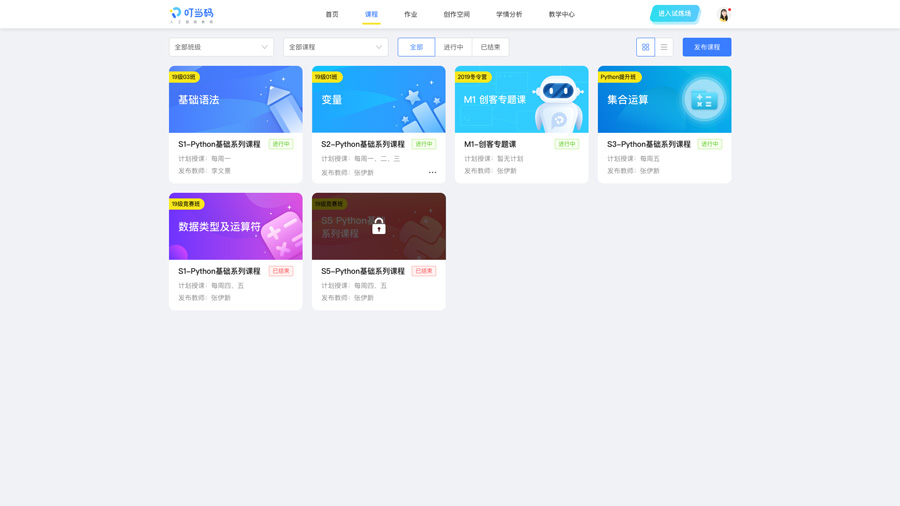Image resolution: width=900 pixels, height=506 pixels.
Task: Go to 首页 in navigation
Action: click(x=332, y=14)
